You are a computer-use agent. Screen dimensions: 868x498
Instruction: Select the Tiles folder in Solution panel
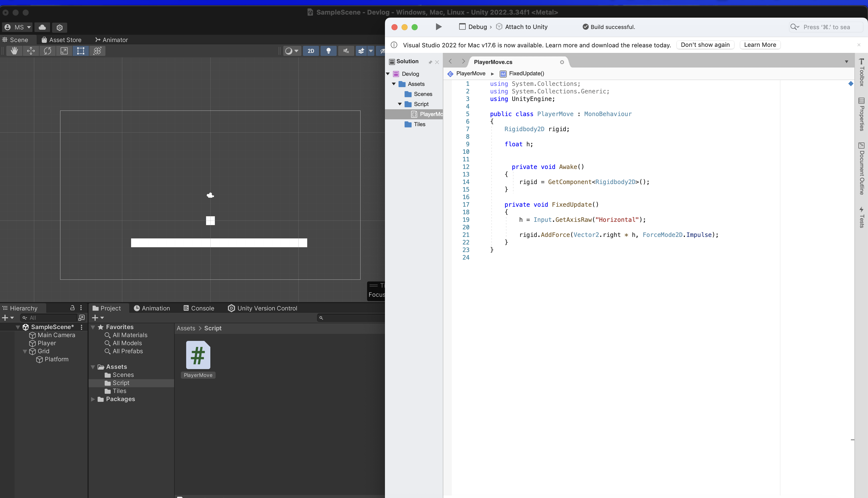[x=419, y=124]
